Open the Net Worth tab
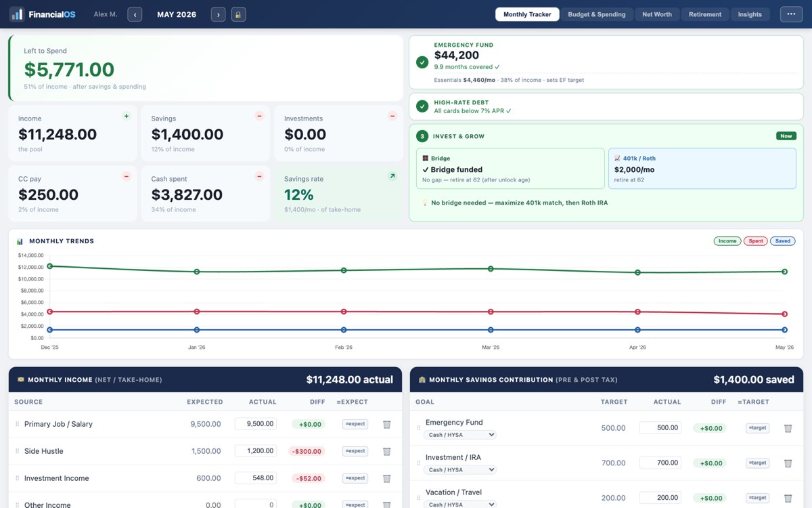 657,14
